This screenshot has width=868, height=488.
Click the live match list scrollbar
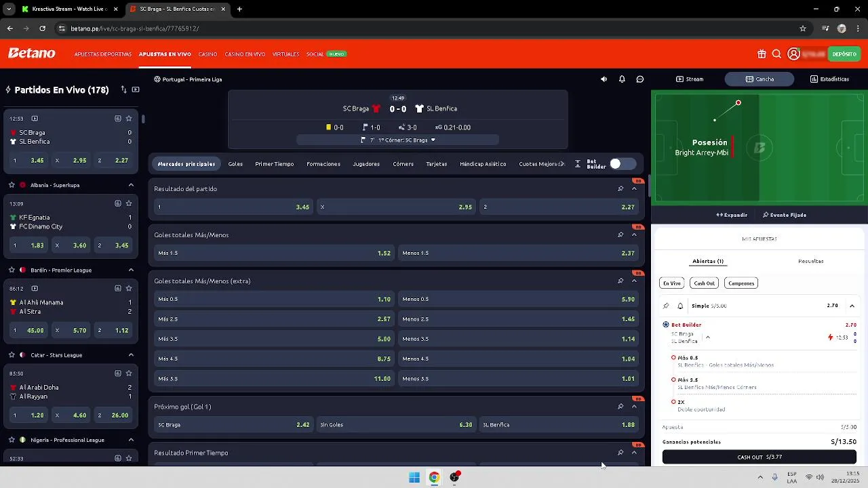click(144, 119)
